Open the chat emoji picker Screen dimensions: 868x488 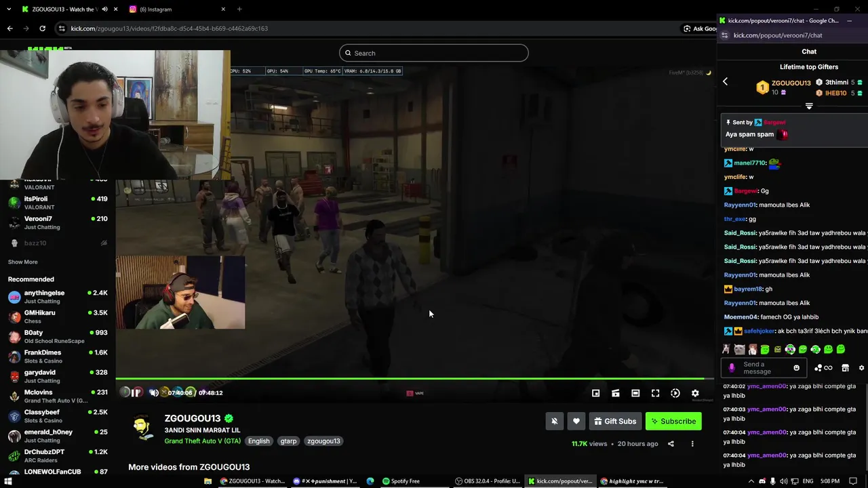click(796, 368)
